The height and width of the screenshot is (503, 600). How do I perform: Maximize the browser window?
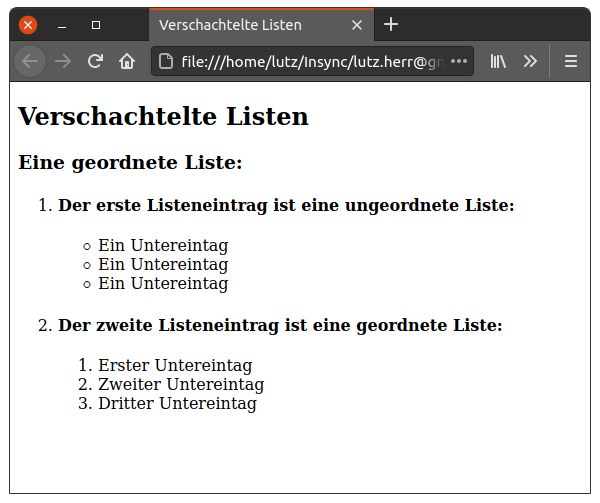point(95,25)
